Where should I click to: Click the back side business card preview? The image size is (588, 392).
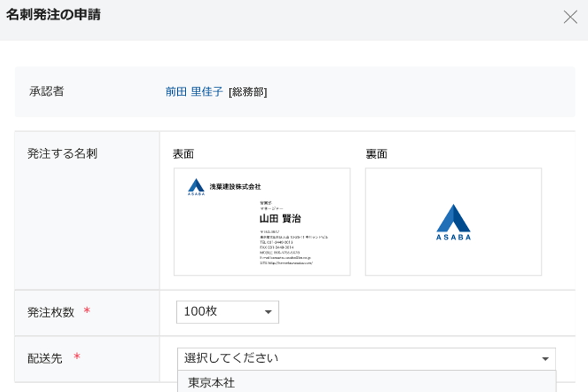tap(453, 222)
